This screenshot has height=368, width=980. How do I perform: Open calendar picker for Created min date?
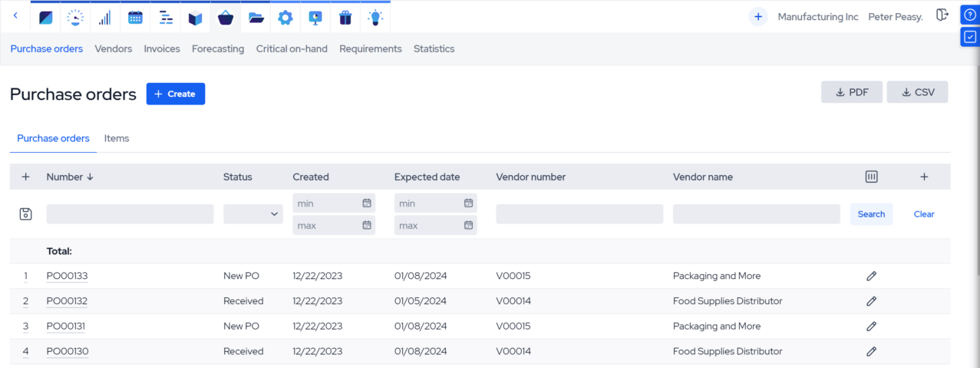(x=367, y=204)
